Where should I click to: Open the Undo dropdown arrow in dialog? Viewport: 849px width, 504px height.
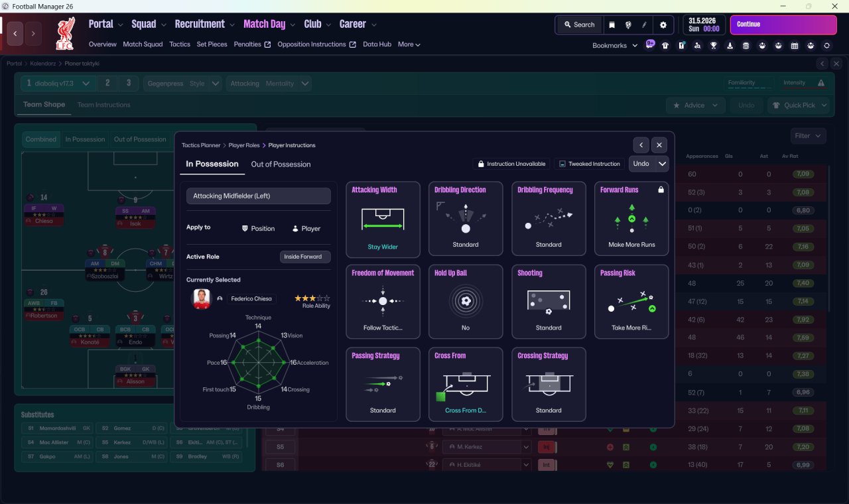(662, 164)
